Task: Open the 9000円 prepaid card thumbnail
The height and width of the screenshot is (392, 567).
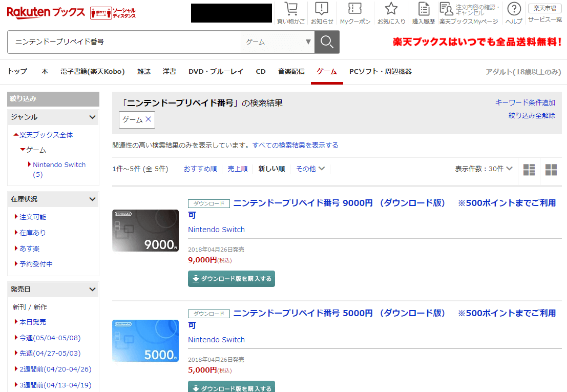Action: click(145, 231)
